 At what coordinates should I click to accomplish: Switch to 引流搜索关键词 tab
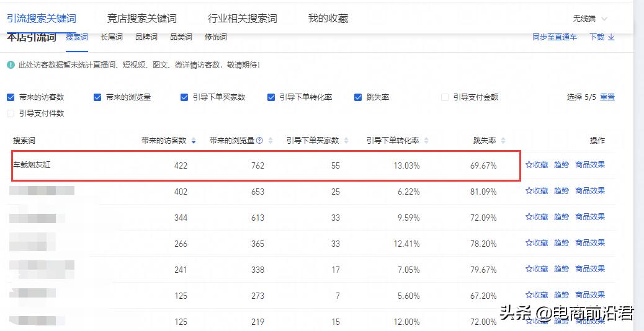pos(42,19)
